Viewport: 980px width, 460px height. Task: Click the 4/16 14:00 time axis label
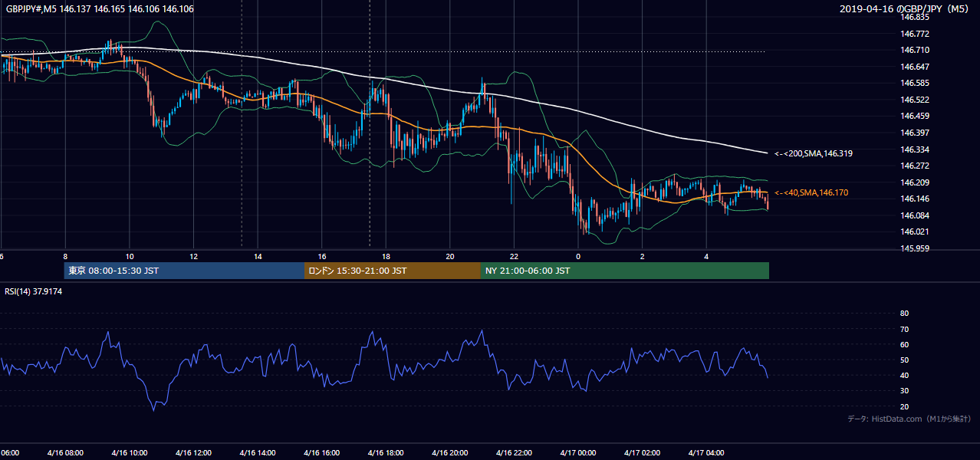pyautogui.click(x=258, y=452)
